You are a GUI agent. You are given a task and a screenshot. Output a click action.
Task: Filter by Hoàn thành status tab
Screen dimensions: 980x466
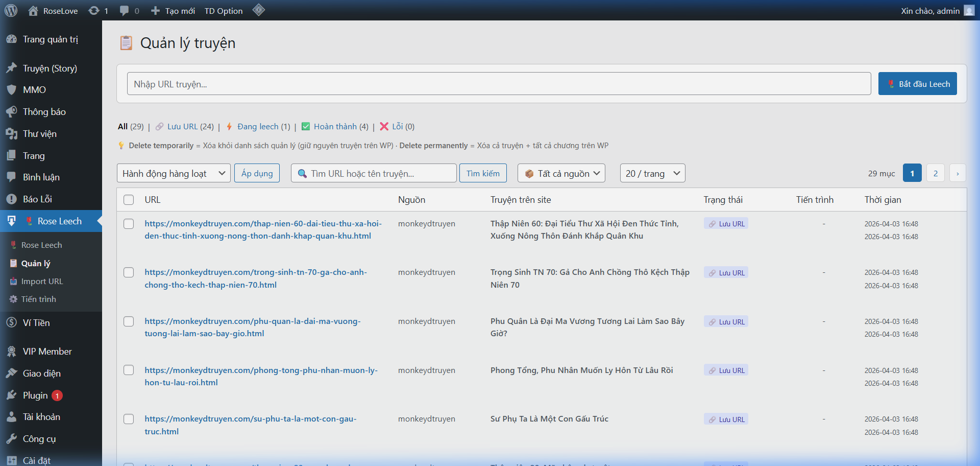(x=340, y=126)
